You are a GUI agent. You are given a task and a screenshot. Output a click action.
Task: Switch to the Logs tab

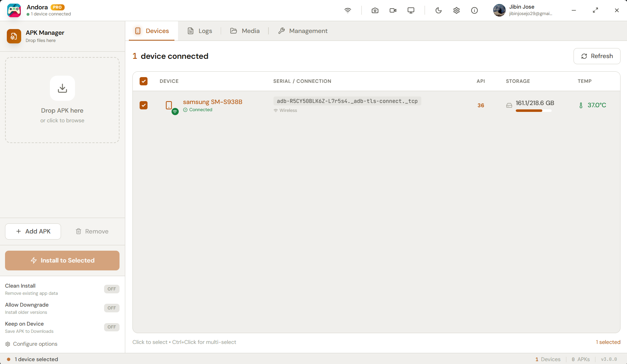[x=200, y=31]
